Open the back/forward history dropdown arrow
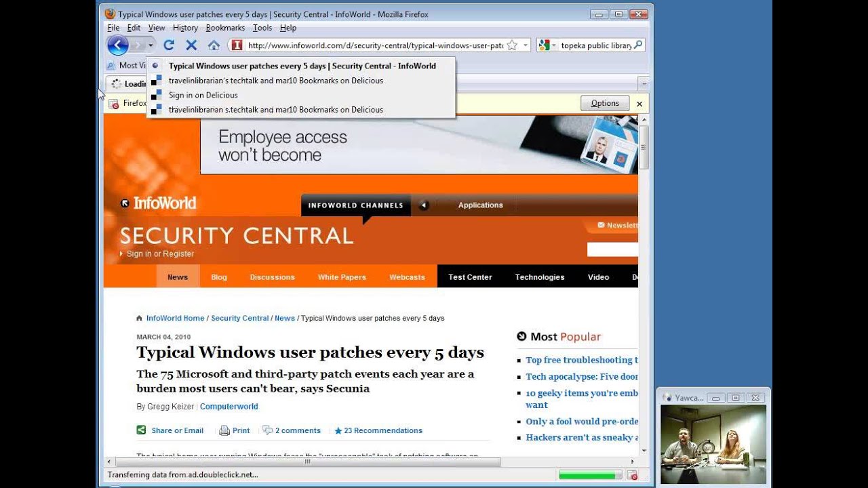The image size is (868, 488). click(151, 45)
